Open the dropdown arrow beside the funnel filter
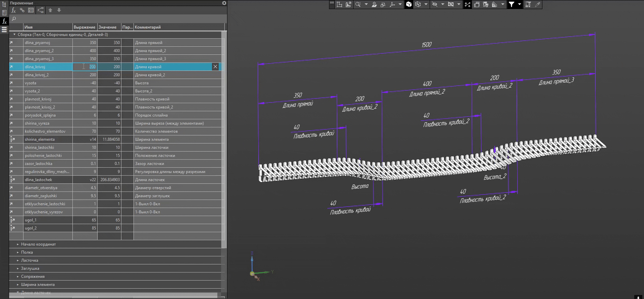 [x=519, y=4]
